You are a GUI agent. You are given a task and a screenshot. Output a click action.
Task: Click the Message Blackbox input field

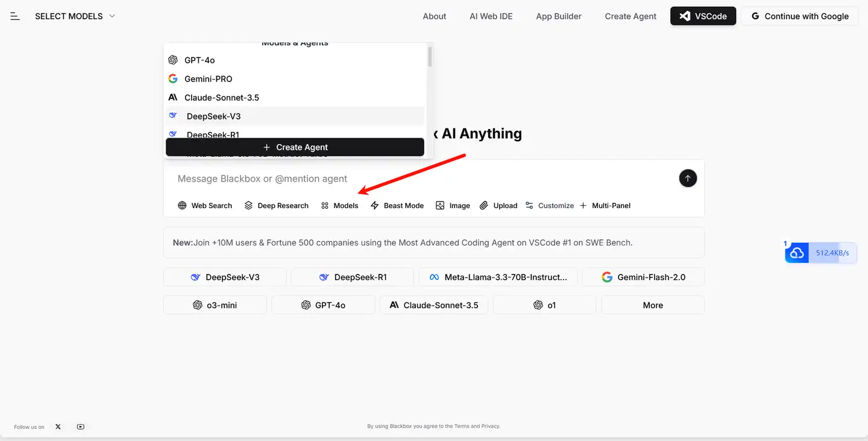[x=422, y=179]
